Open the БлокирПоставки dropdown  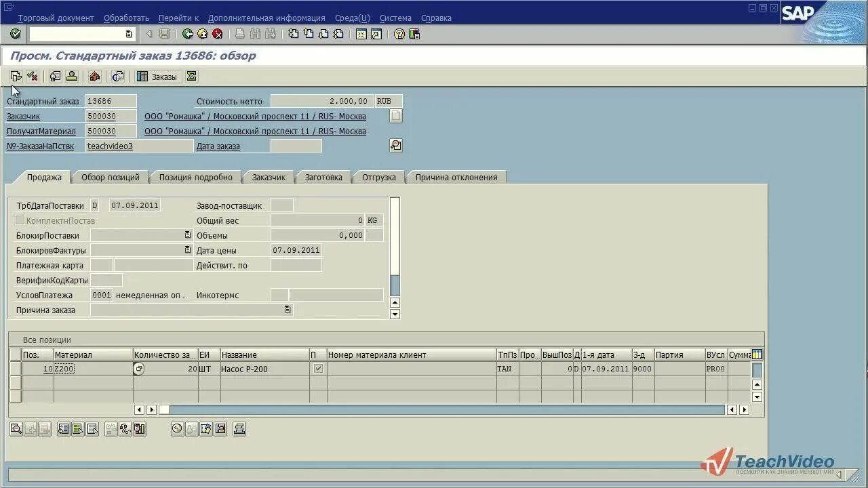coord(188,235)
